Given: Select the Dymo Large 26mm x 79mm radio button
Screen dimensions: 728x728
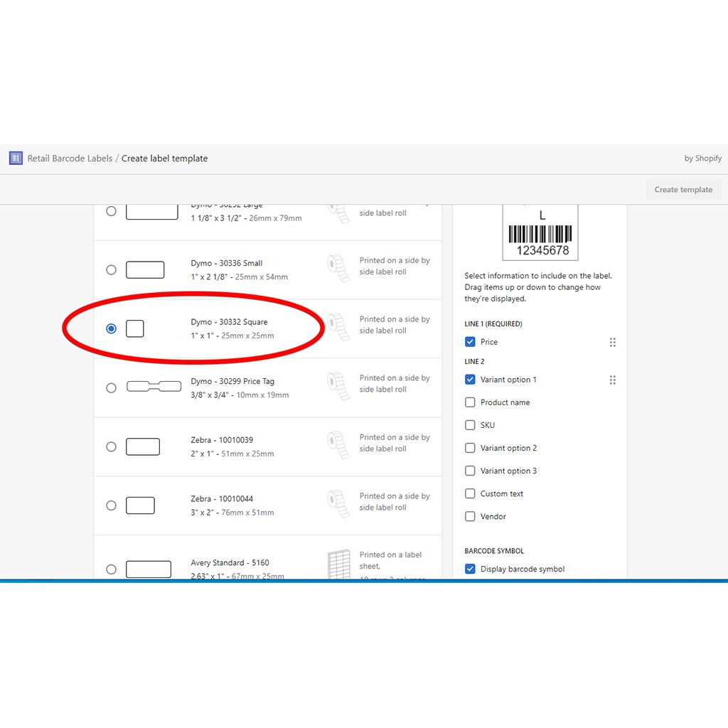Looking at the screenshot, I should coord(111,211).
